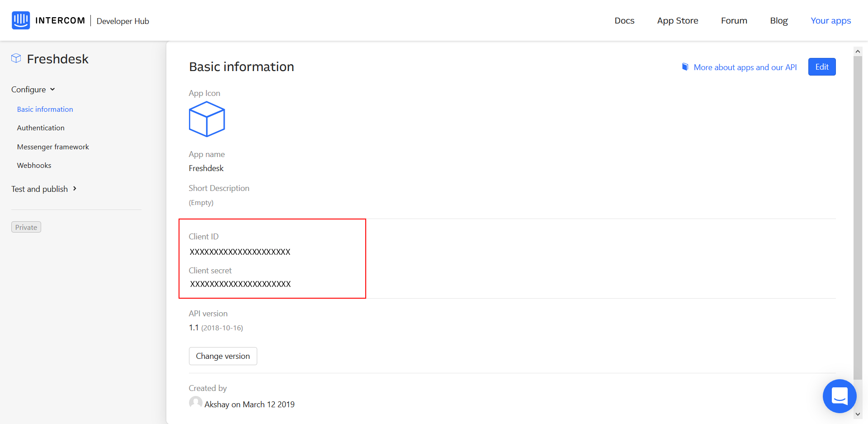Click the Change version button
This screenshot has height=424, width=868.
click(x=223, y=356)
